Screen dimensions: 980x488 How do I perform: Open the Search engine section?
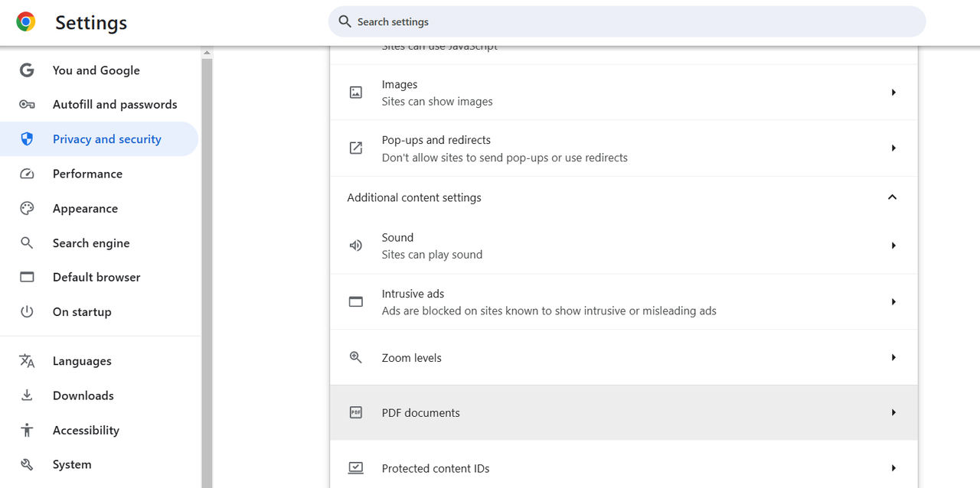[x=99, y=243]
